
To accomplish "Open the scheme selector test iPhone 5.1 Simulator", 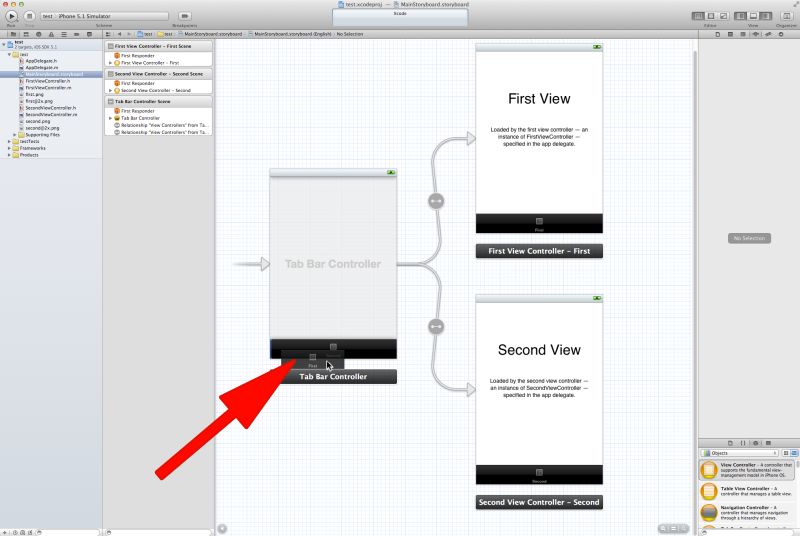I will 105,16.
